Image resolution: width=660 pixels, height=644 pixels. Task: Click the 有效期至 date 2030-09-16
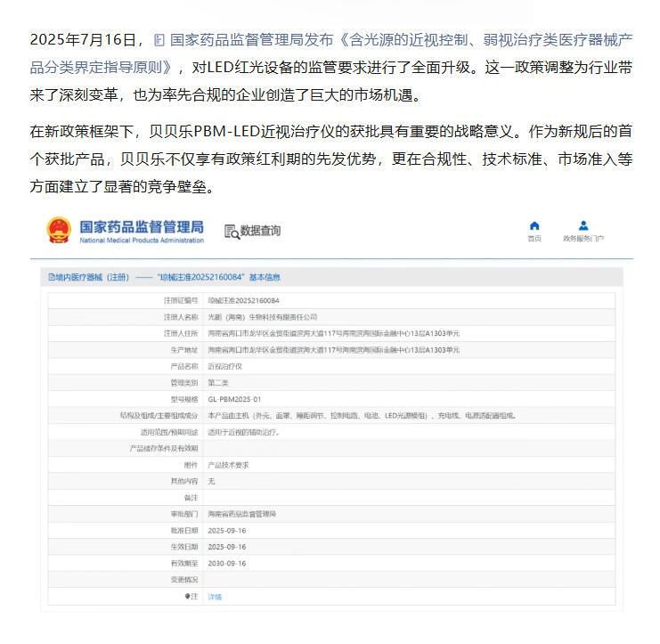coord(226,563)
